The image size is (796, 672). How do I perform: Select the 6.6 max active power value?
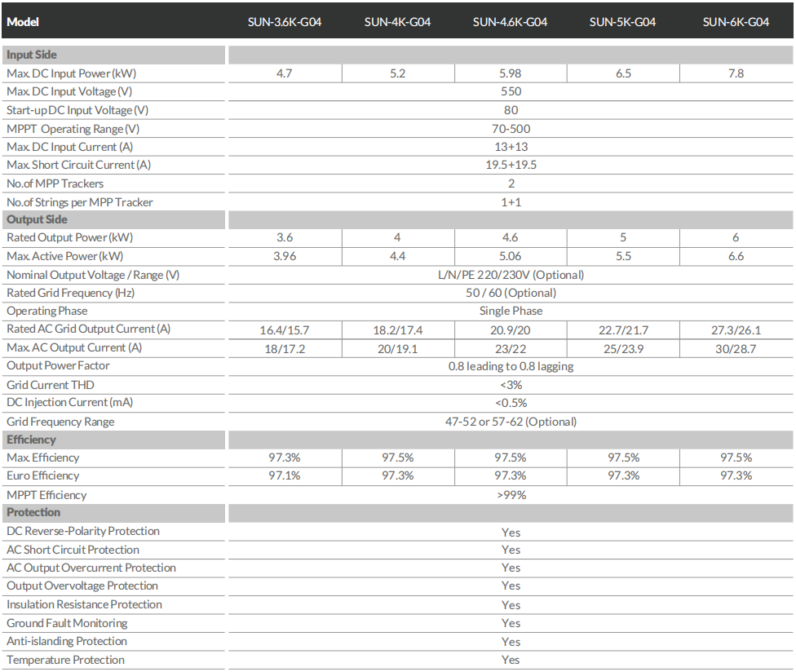[x=736, y=256]
